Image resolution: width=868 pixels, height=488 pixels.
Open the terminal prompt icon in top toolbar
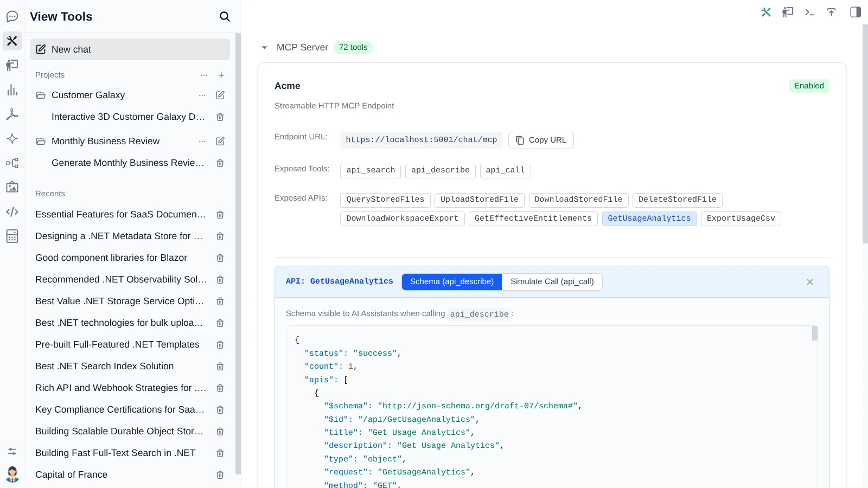coord(809,12)
